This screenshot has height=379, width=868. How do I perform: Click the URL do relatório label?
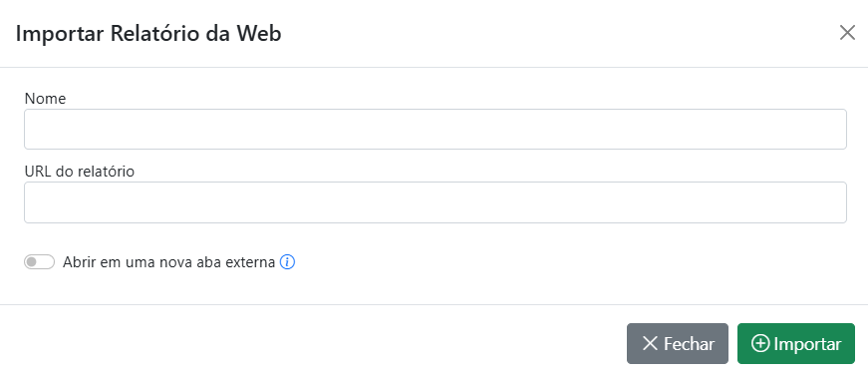click(x=80, y=172)
